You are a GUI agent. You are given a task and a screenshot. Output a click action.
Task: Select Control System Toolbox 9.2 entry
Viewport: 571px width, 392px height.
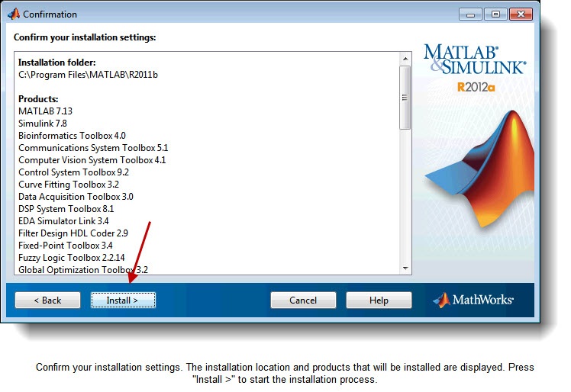[73, 172]
